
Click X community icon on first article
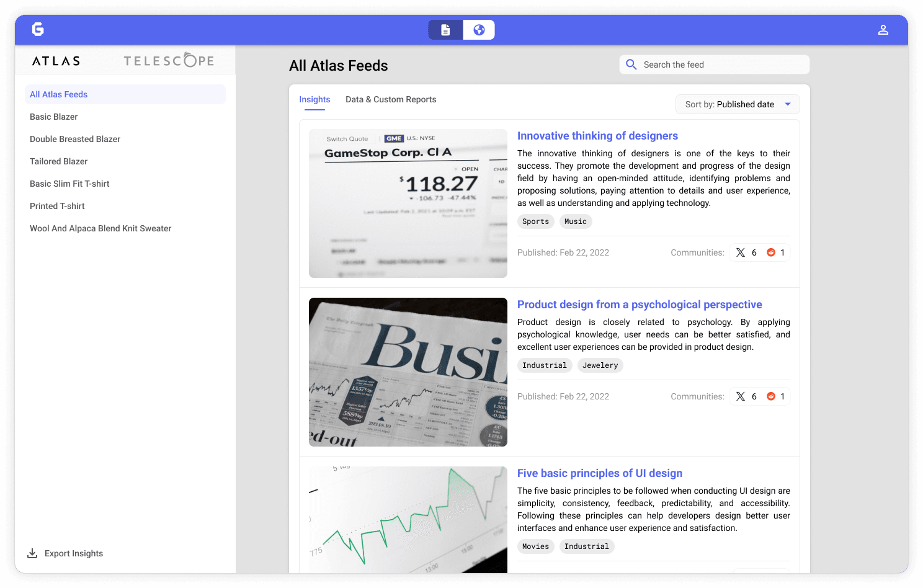(741, 252)
